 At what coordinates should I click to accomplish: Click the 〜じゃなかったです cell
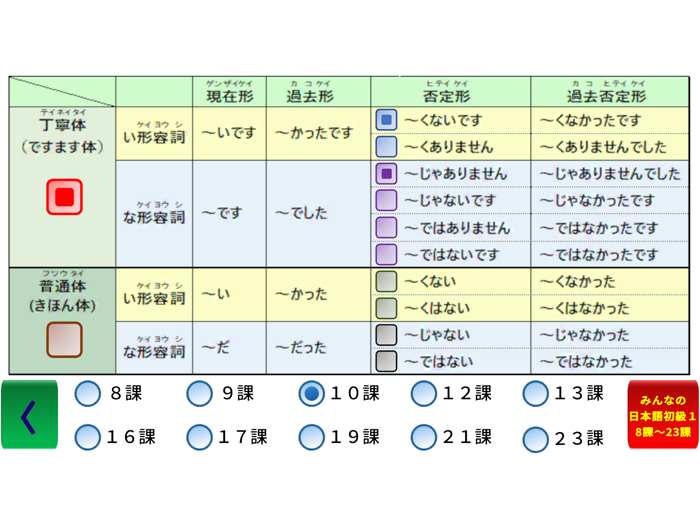tap(610, 200)
